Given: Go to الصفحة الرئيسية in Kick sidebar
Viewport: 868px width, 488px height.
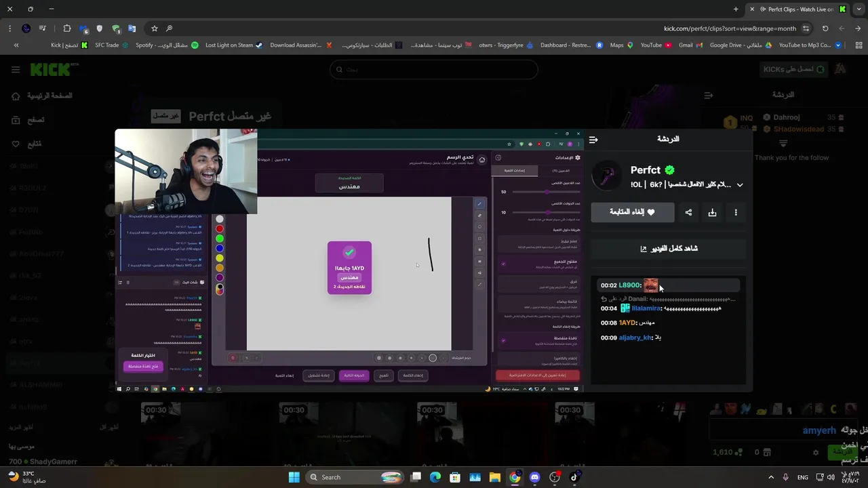Looking at the screenshot, I should coord(41,96).
